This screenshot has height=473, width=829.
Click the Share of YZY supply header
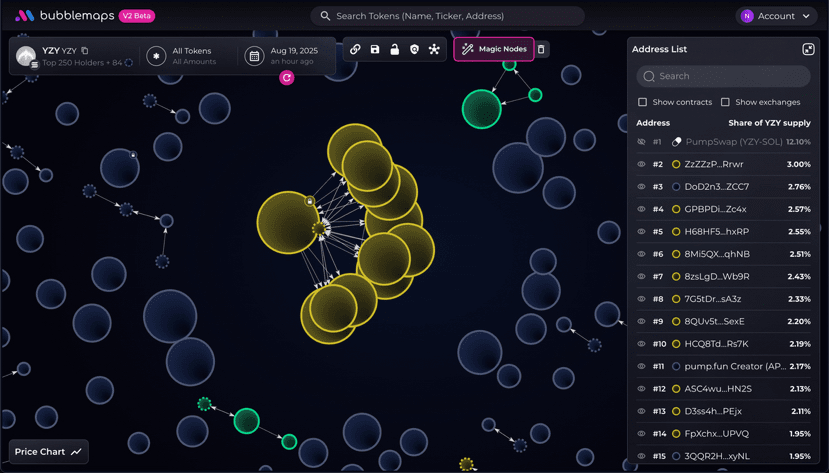(769, 123)
